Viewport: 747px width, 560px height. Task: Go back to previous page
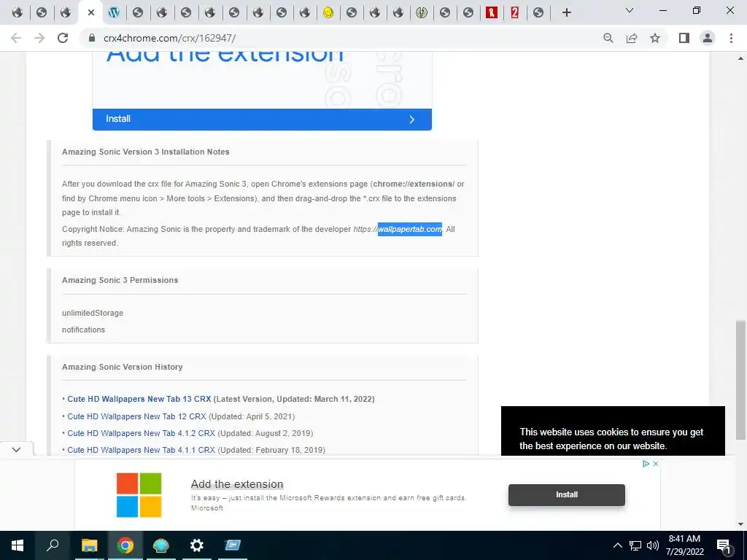[x=16, y=38]
